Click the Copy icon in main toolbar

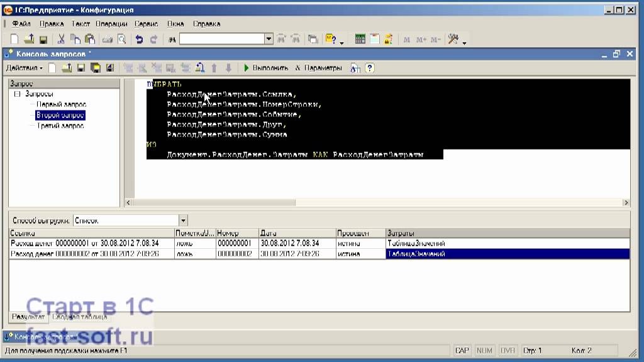(x=75, y=40)
